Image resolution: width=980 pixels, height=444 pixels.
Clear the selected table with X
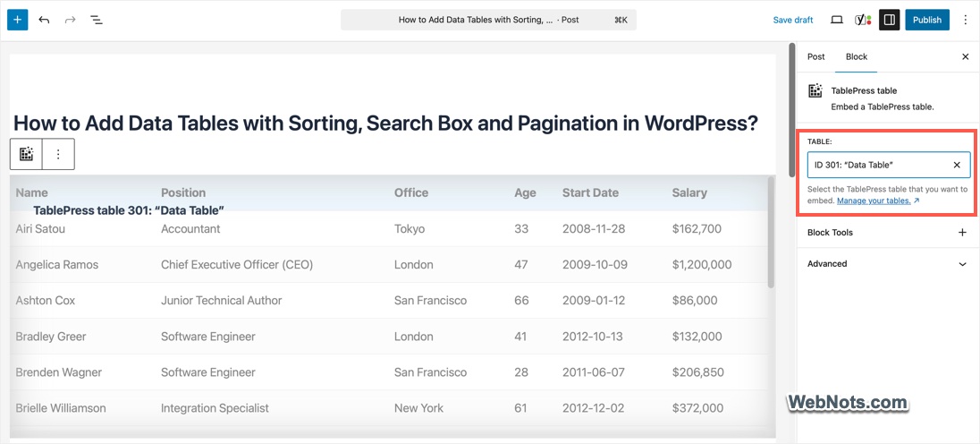click(x=957, y=165)
